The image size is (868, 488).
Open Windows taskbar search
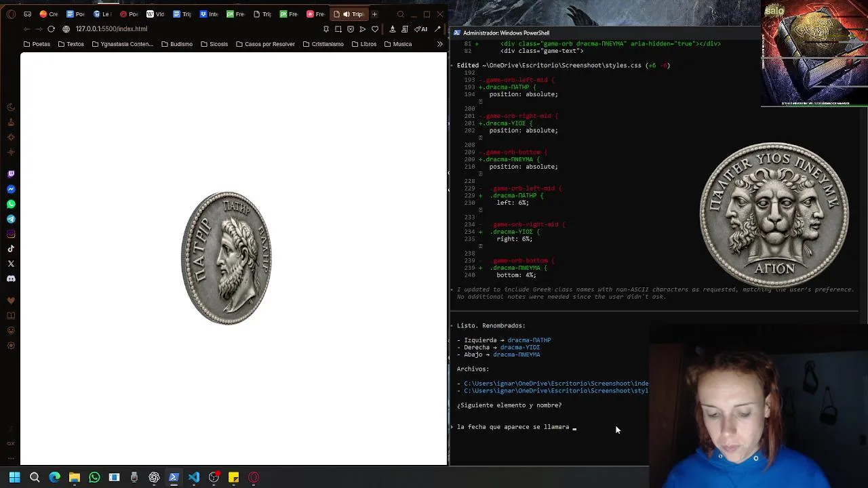point(35,477)
